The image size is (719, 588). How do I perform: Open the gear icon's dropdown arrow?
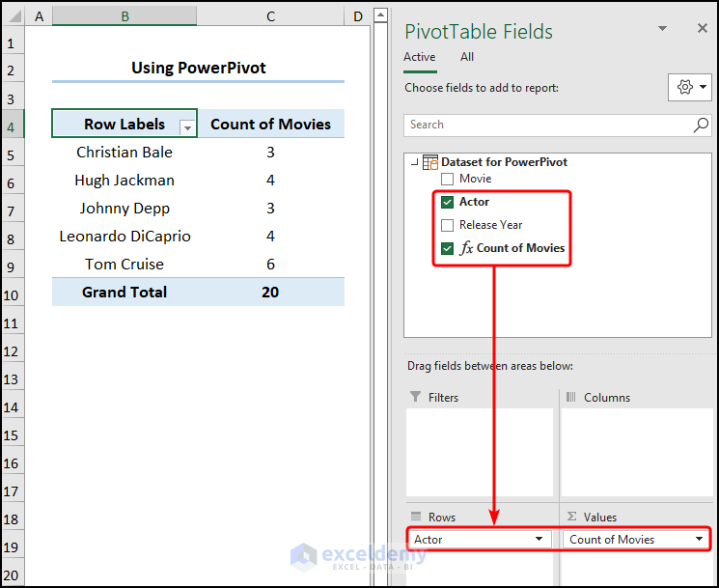[703, 87]
